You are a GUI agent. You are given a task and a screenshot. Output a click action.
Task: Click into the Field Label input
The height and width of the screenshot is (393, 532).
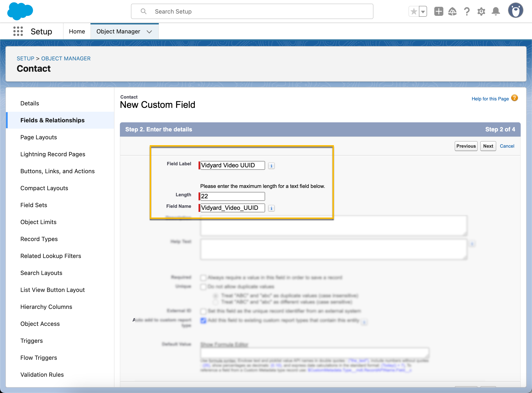coord(233,165)
